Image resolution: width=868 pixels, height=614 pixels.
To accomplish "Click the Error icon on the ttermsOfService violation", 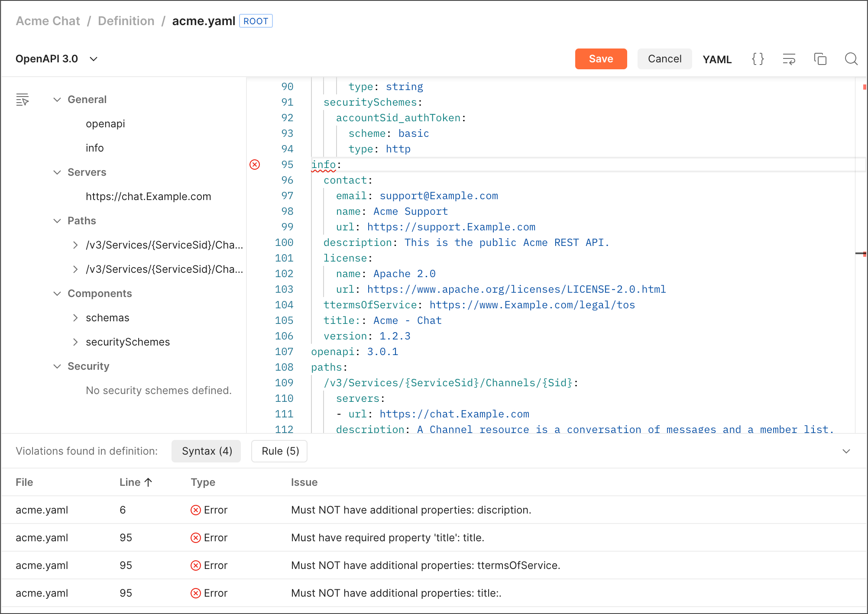I will 195,565.
